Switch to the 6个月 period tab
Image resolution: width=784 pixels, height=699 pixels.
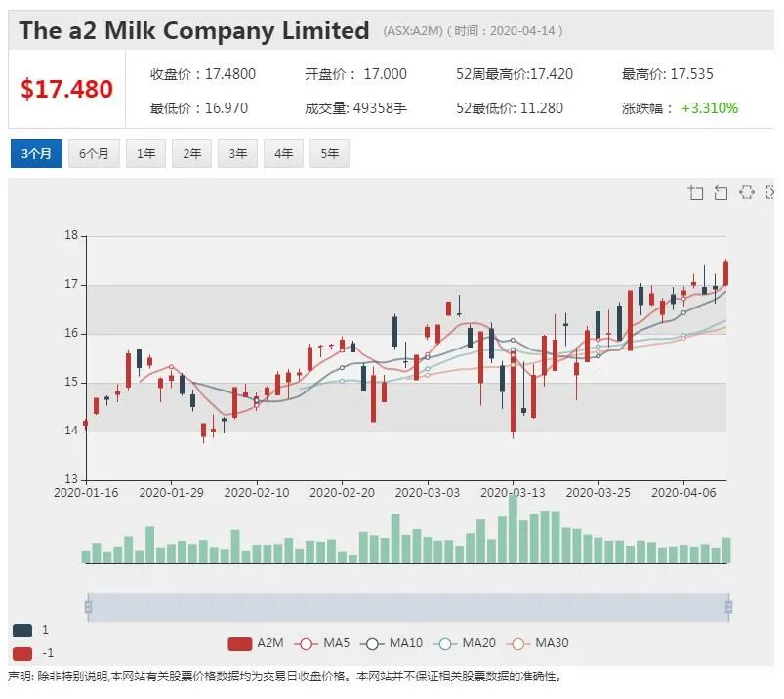pos(94,153)
